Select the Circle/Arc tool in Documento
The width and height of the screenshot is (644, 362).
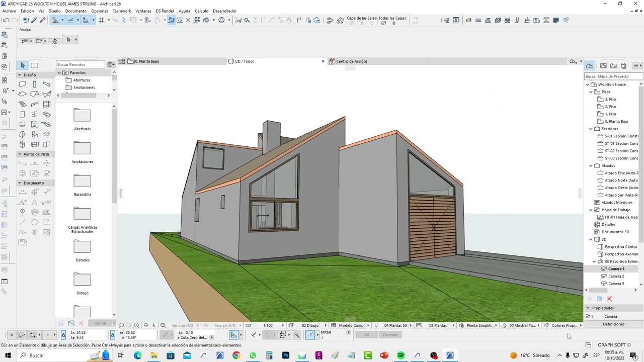point(35,222)
